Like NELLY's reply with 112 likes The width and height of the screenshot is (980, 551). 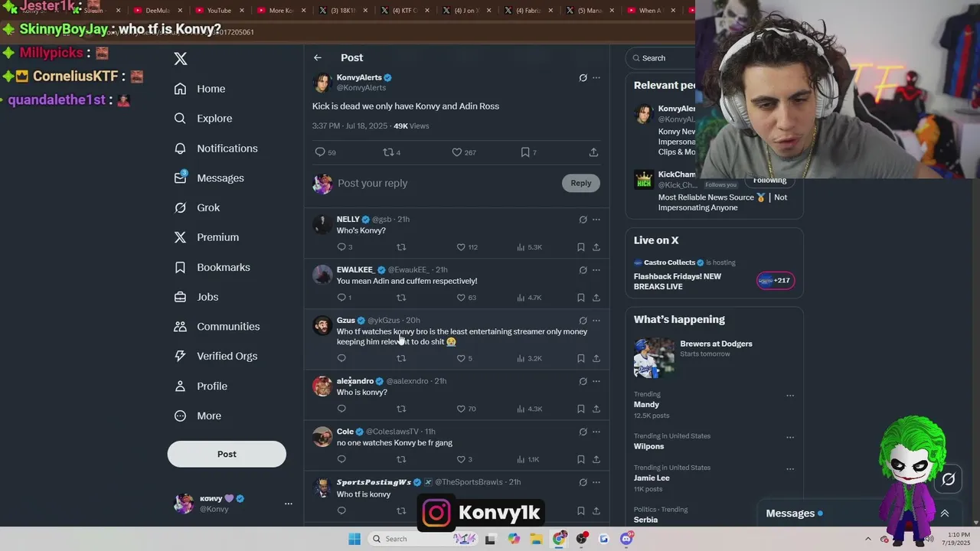(466, 247)
